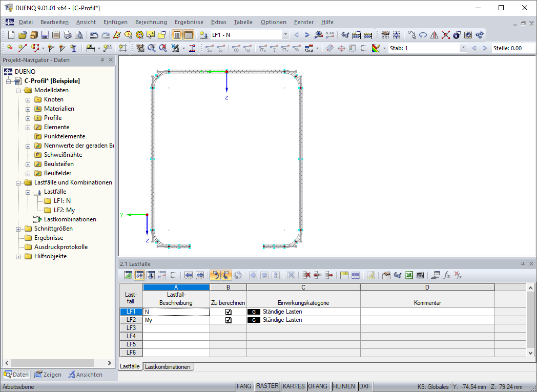Select the Lastkombinationen tree item
This screenshot has height=392, width=537.
(x=70, y=219)
